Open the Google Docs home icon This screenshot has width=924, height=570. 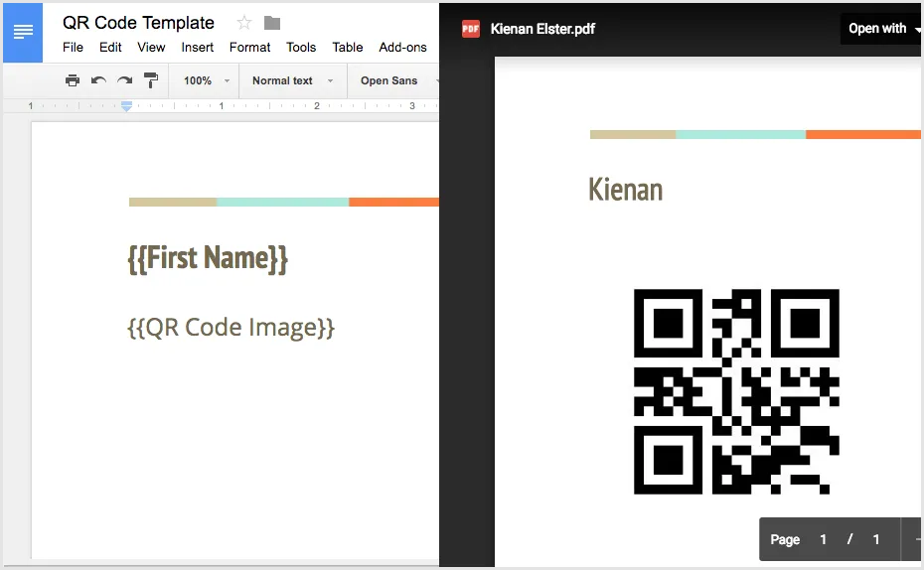(x=23, y=33)
